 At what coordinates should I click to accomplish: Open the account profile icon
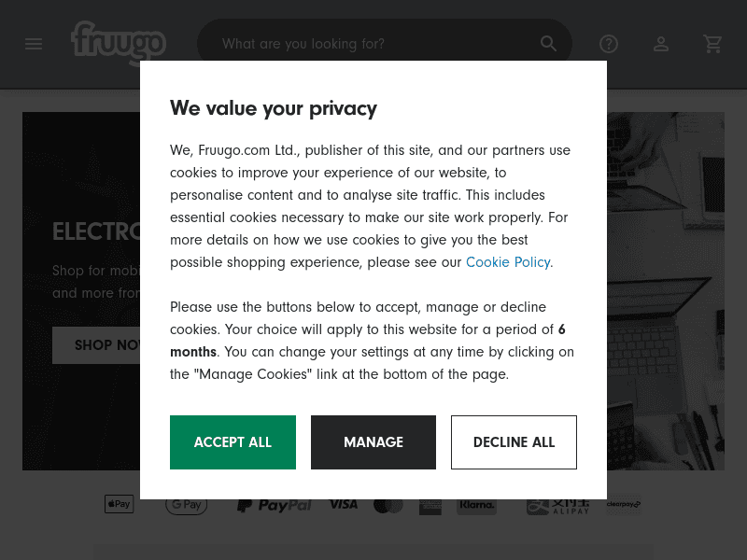click(661, 44)
